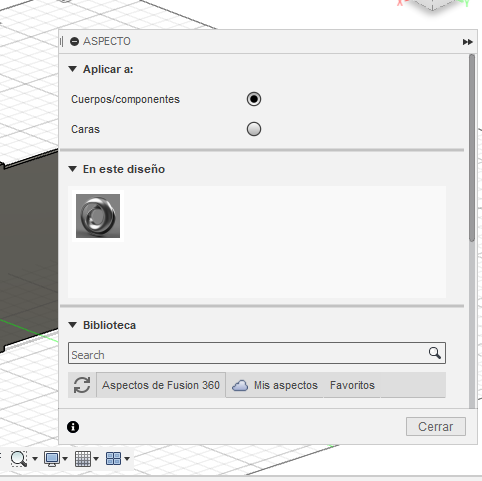
Task: Click the ASPECTO title text
Action: [107, 41]
